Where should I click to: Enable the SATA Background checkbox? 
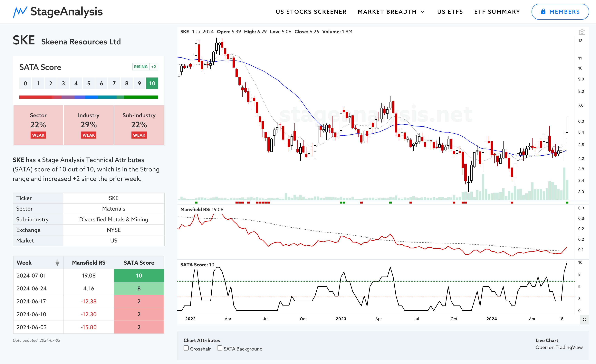(219, 348)
